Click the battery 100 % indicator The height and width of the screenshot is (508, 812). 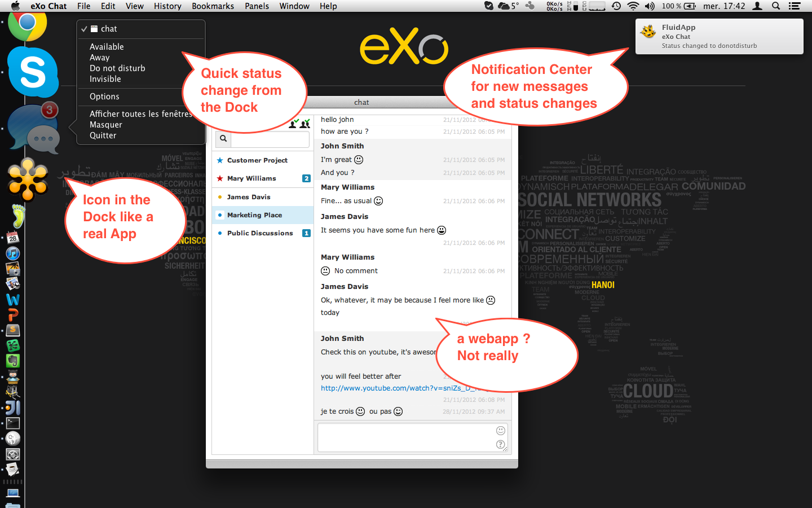click(679, 6)
